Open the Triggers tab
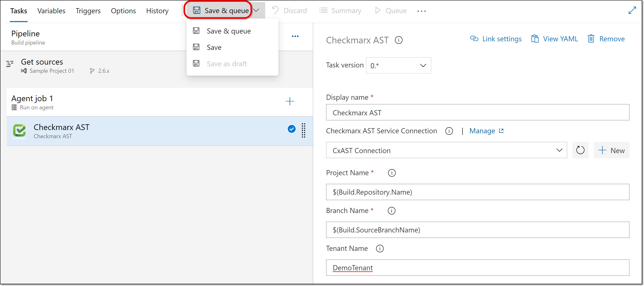 [x=88, y=11]
